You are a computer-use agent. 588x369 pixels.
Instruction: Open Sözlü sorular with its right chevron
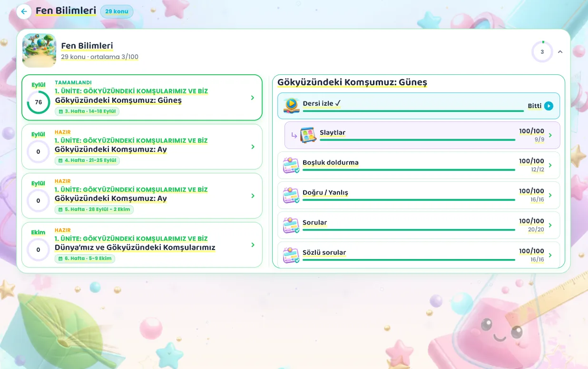(x=550, y=255)
